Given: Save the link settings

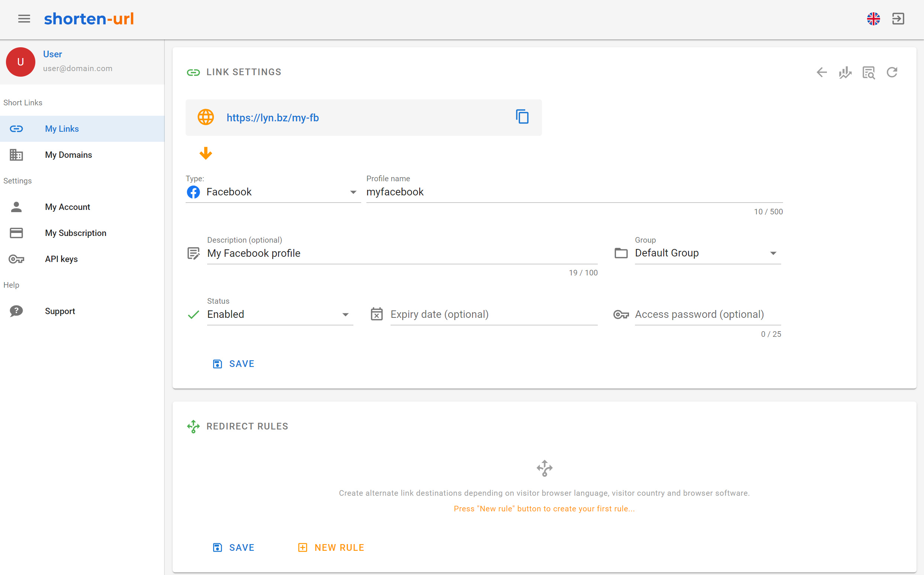Looking at the screenshot, I should pos(233,364).
